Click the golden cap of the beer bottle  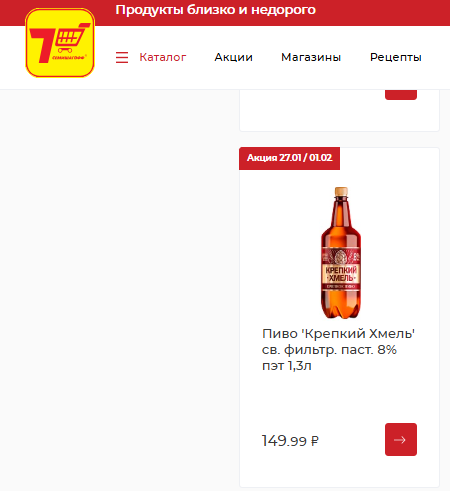341,191
